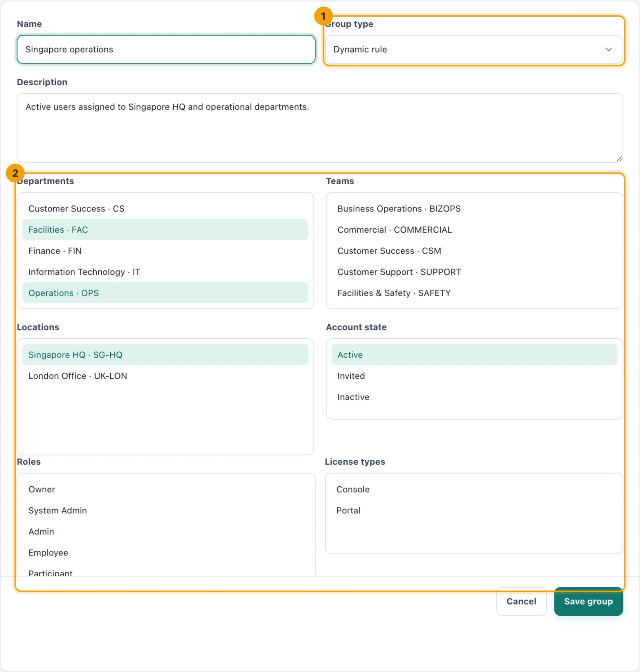This screenshot has width=640, height=672.
Task: Select the Console license type
Action: tap(474, 490)
